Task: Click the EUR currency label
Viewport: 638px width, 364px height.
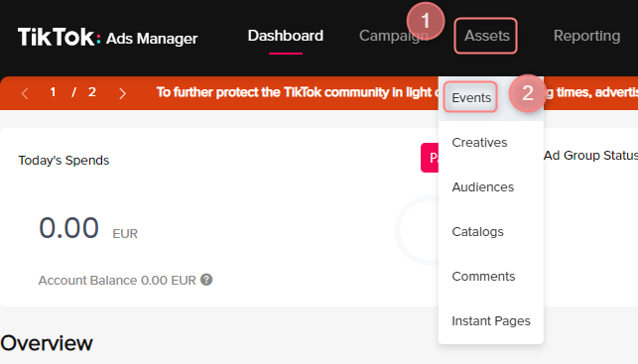Action: (x=125, y=234)
